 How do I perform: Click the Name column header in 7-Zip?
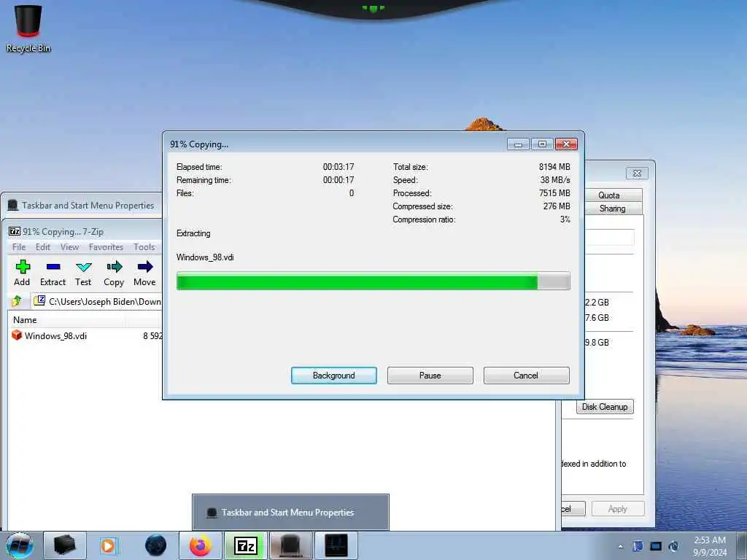tap(66, 320)
